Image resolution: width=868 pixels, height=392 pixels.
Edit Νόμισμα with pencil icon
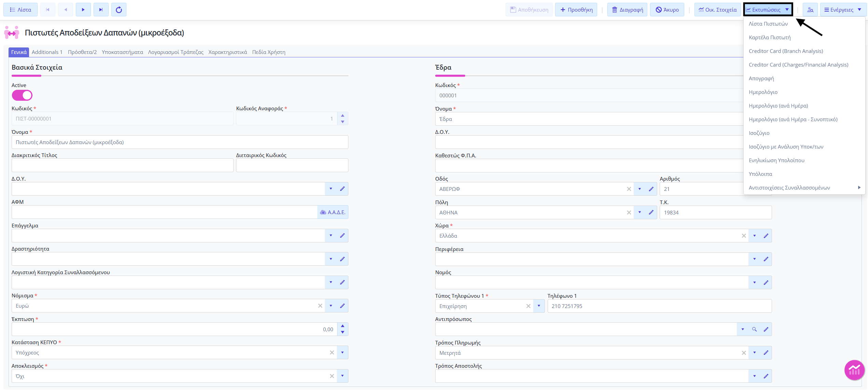[x=342, y=306]
